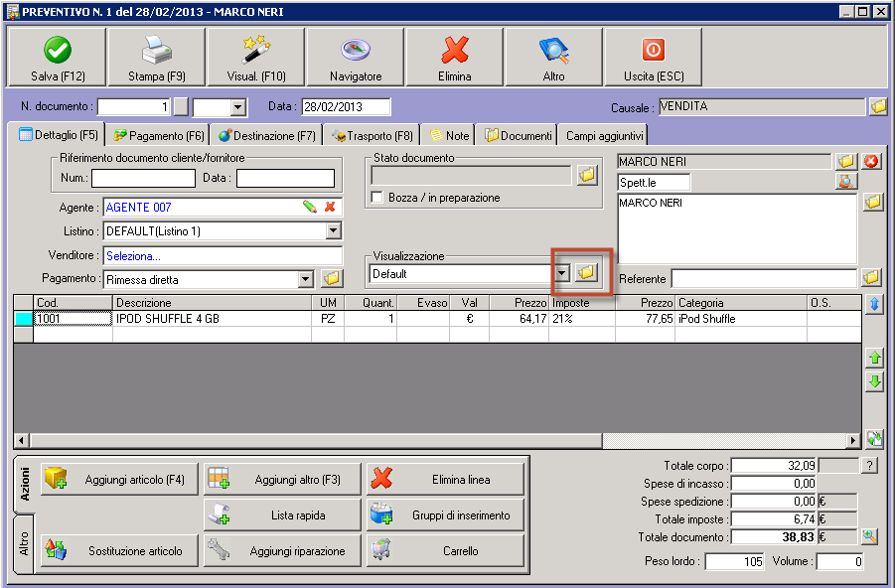
Task: Move row up with green up arrow
Action: pyautogui.click(x=874, y=358)
